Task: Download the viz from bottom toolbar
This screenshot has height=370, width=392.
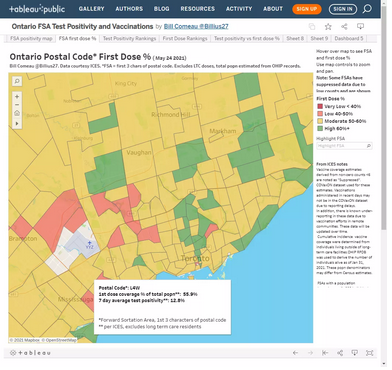Action: [x=355, y=353]
